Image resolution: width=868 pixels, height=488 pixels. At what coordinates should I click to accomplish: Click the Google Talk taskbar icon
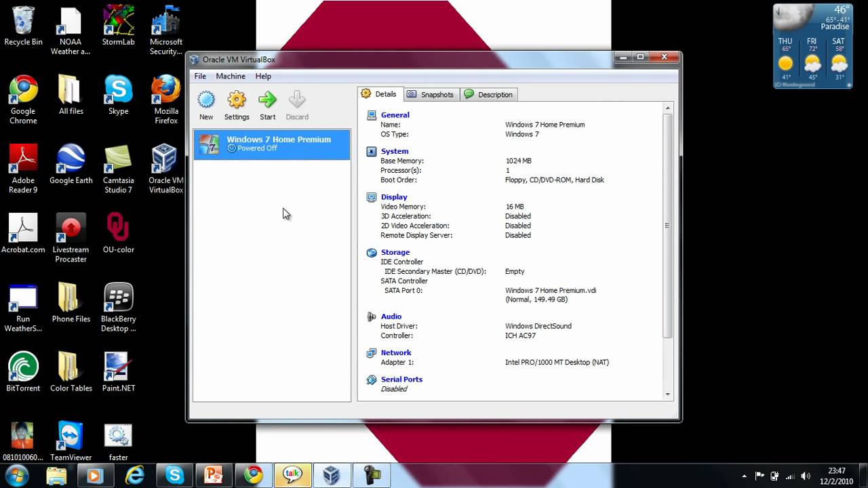click(x=292, y=475)
